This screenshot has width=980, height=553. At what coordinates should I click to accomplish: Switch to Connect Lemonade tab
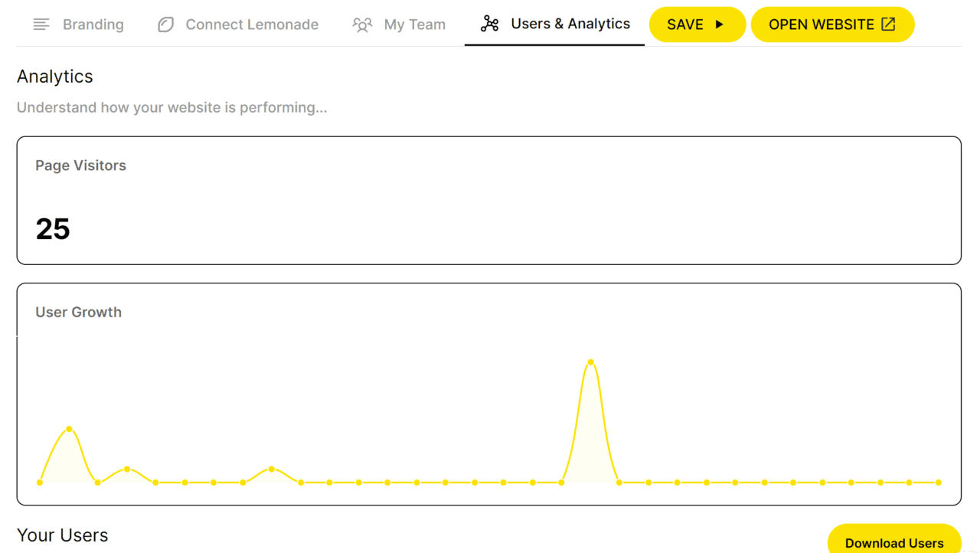[252, 25]
